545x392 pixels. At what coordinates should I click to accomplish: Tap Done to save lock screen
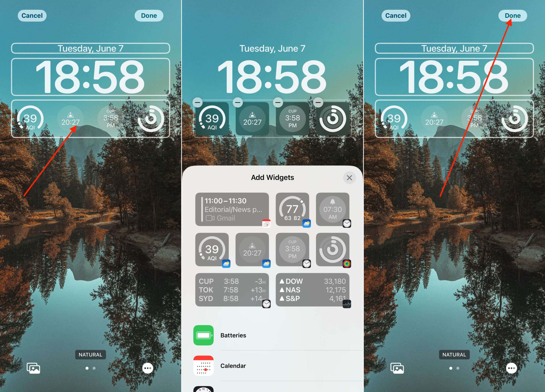click(x=512, y=15)
